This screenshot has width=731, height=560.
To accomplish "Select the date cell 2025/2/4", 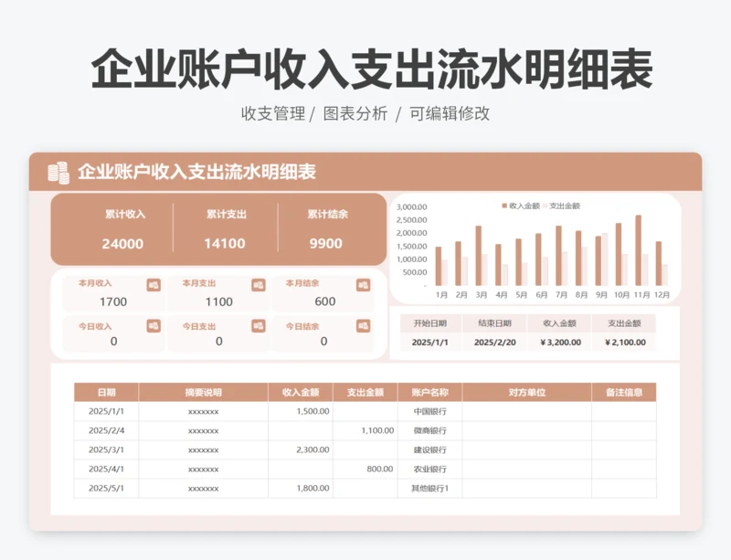I will 106,430.
